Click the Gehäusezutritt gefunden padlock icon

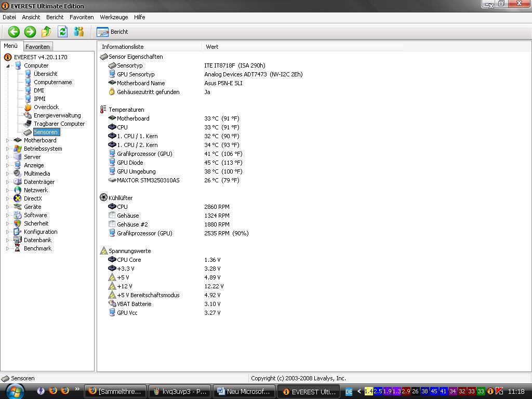[112, 91]
